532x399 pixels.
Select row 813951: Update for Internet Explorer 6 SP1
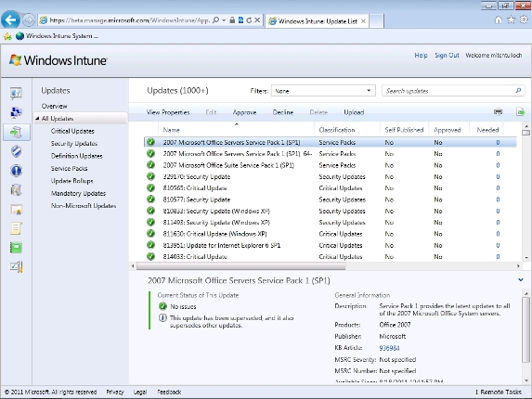(x=331, y=245)
